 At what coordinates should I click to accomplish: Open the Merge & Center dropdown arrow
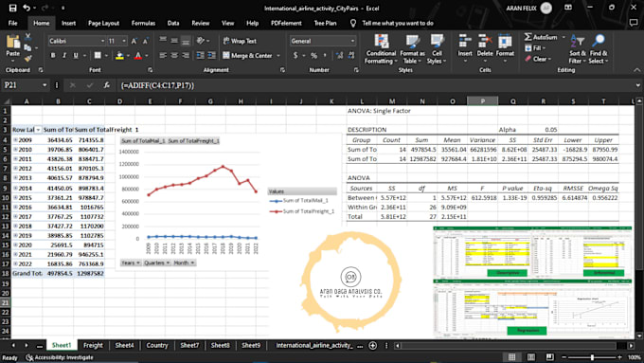[x=278, y=56]
